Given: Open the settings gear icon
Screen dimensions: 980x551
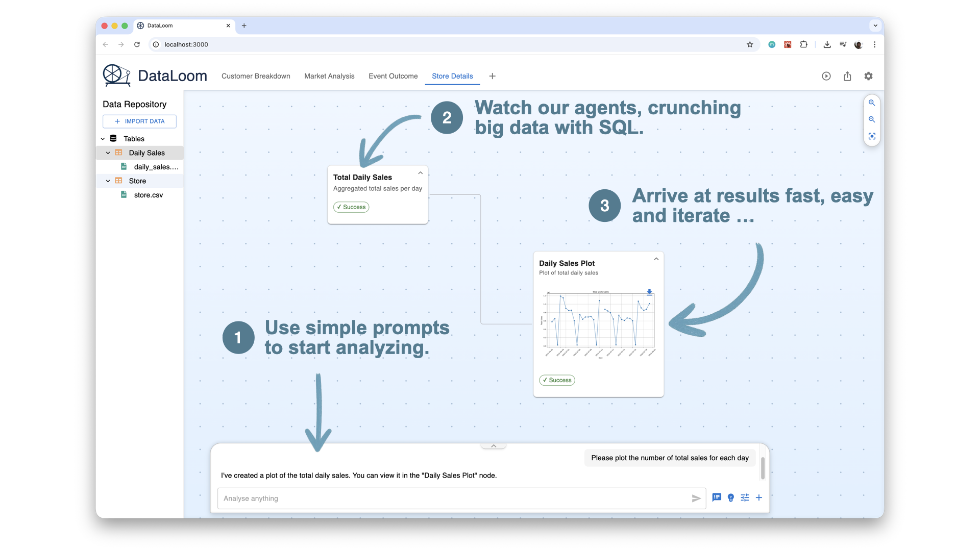Looking at the screenshot, I should (868, 76).
